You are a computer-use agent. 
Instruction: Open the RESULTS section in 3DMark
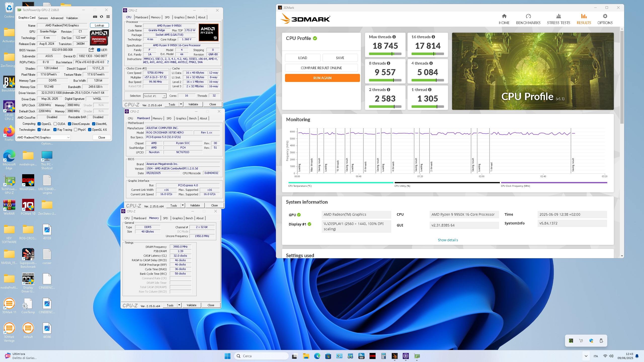[584, 19]
